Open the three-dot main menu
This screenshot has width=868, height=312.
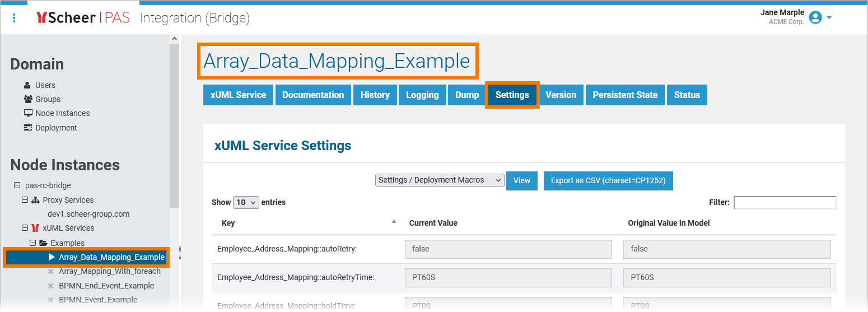14,18
